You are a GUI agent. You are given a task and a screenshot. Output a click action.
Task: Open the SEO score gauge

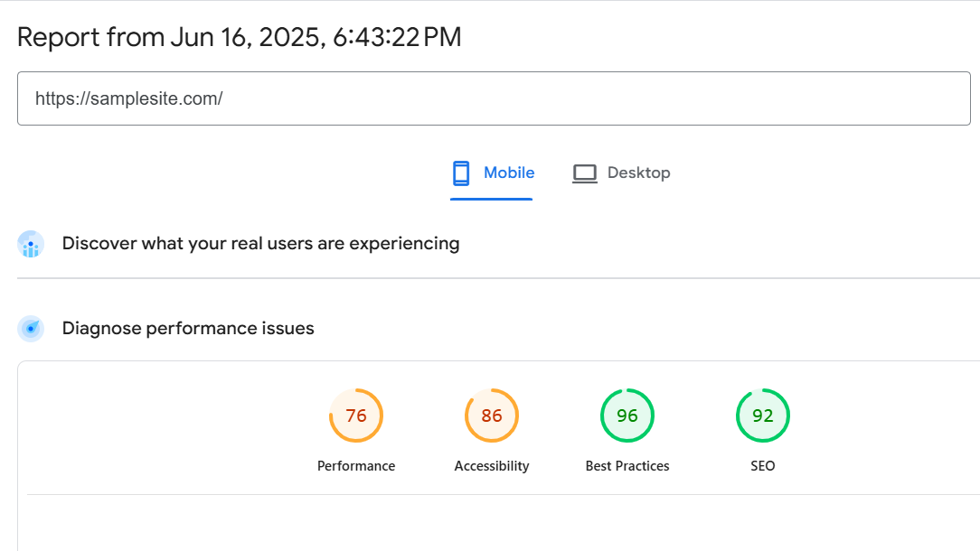(763, 416)
